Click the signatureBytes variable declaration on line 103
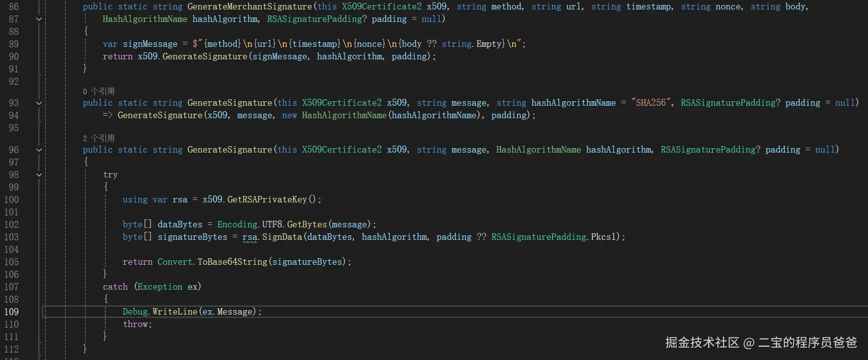 tap(192, 237)
